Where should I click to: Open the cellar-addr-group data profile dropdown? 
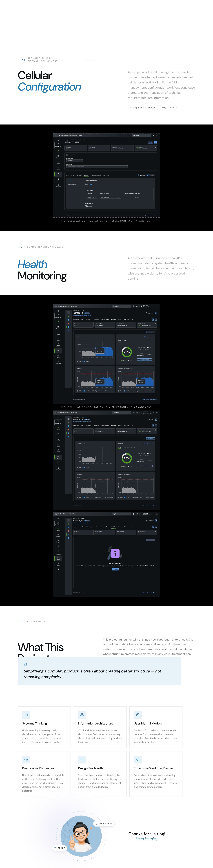click(x=110, y=197)
